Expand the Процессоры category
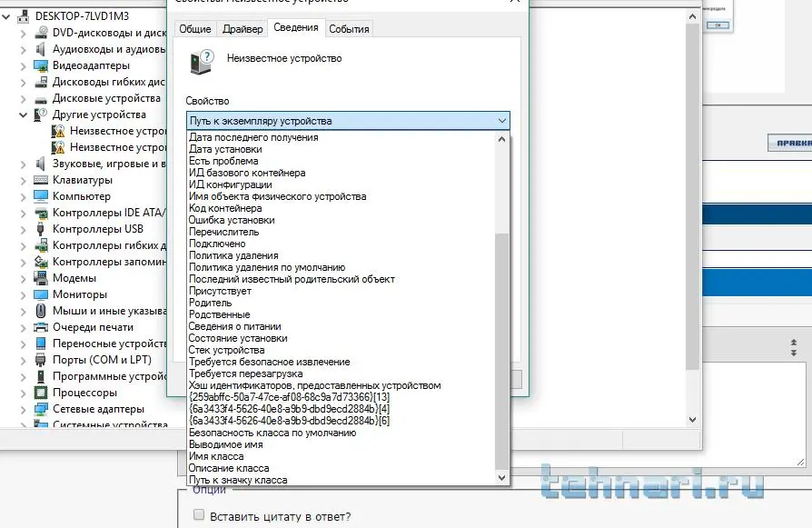This screenshot has width=812, height=528. (23, 393)
